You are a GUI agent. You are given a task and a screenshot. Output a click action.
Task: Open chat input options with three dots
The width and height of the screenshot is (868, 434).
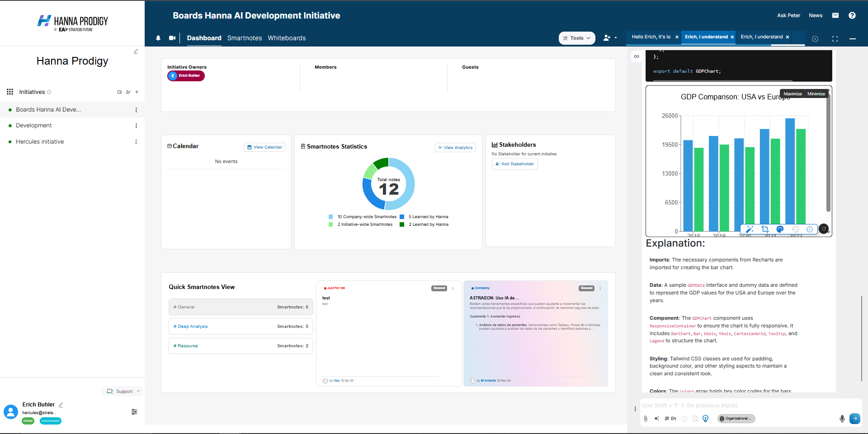(x=635, y=409)
